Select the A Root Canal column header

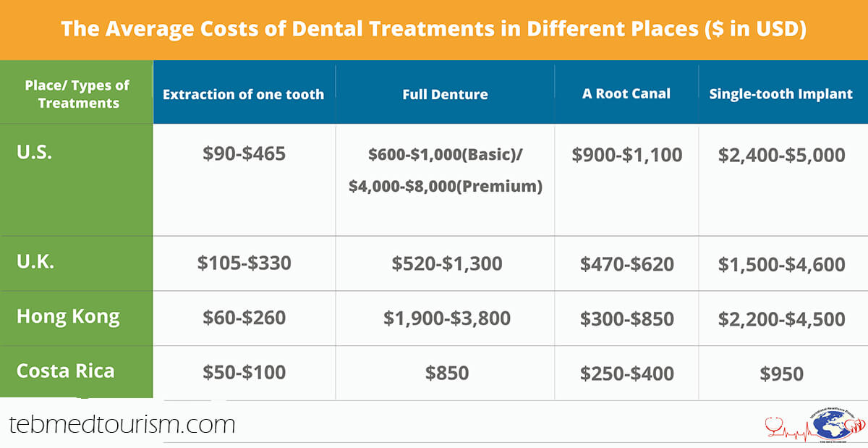point(626,93)
